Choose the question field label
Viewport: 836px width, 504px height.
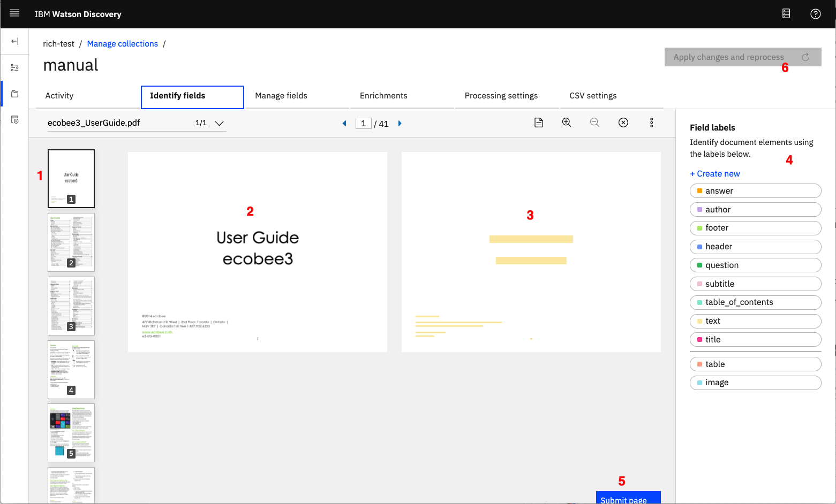(x=755, y=265)
